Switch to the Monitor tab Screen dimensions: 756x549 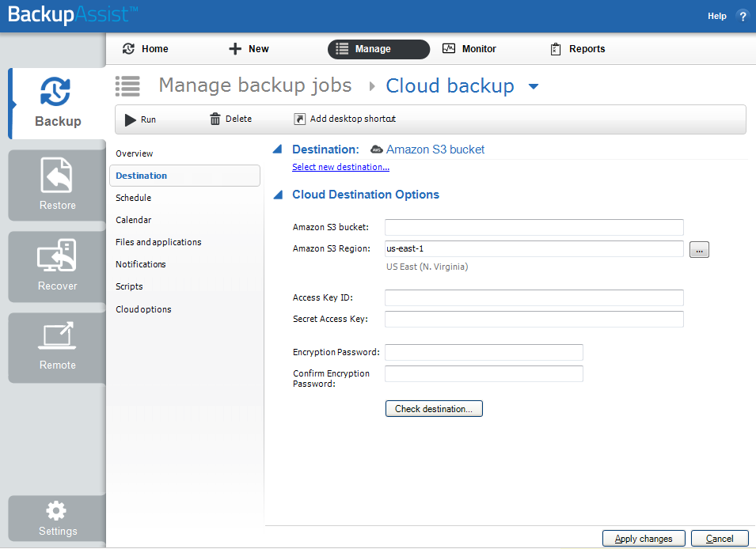(x=469, y=49)
